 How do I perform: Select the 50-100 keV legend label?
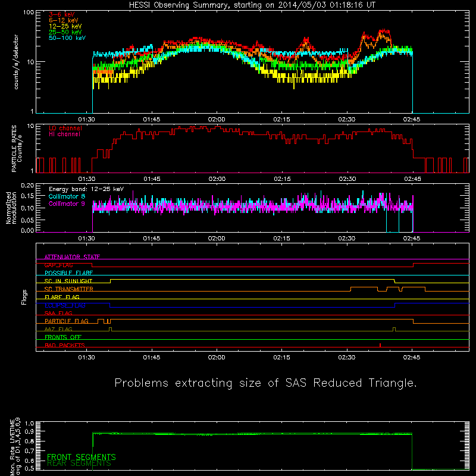point(67,38)
